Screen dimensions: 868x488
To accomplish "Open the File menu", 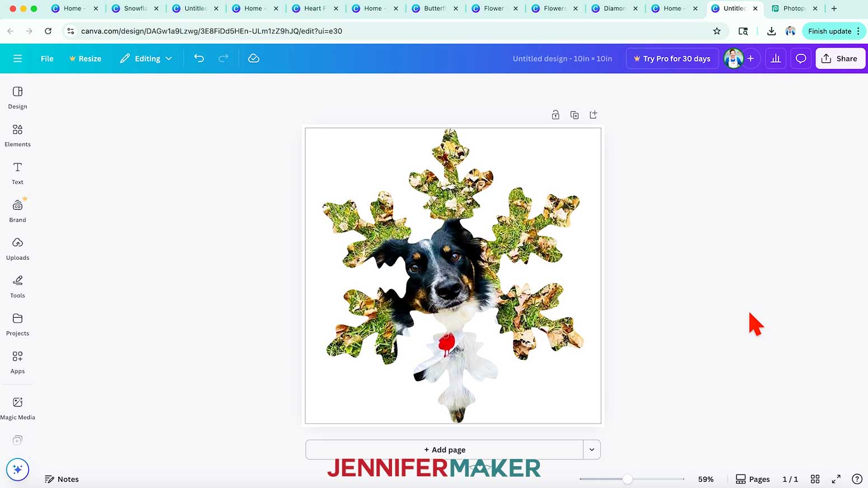I will (47, 58).
